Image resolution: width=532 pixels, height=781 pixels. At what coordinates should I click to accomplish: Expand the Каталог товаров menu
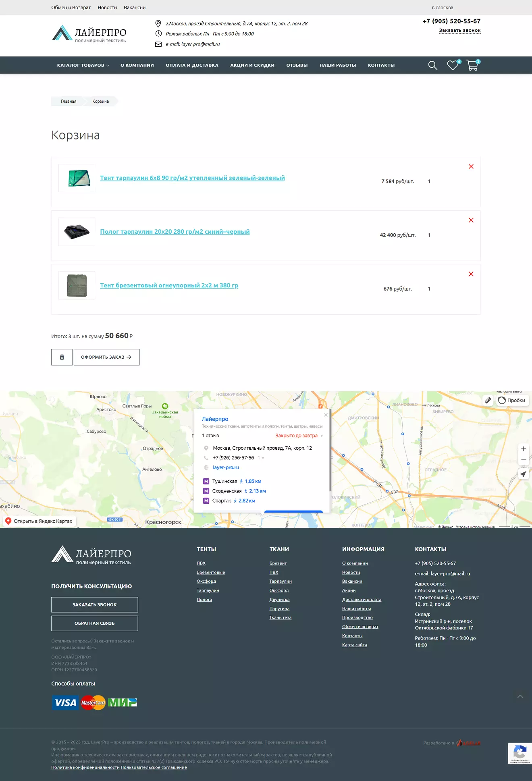click(83, 65)
